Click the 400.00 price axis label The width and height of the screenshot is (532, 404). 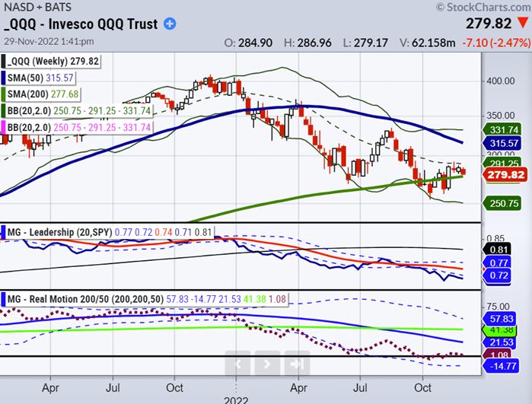point(501,81)
